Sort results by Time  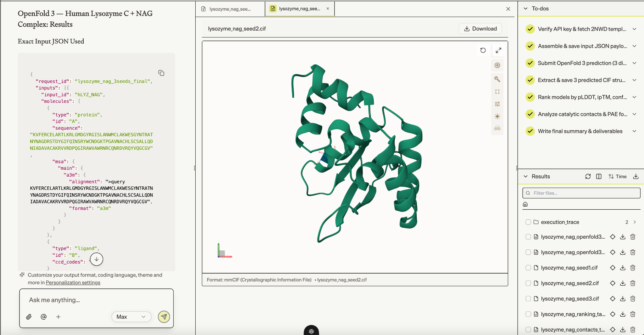tap(618, 176)
